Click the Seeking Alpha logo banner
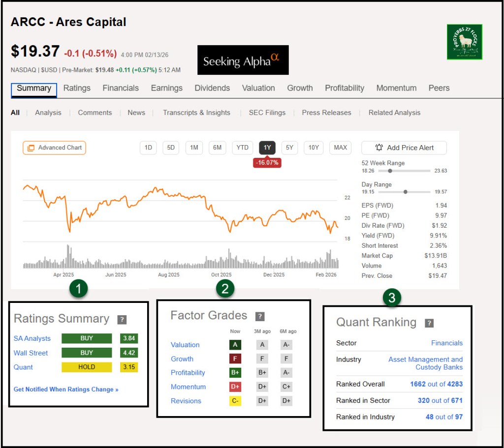This screenshot has width=504, height=448. coord(243,60)
